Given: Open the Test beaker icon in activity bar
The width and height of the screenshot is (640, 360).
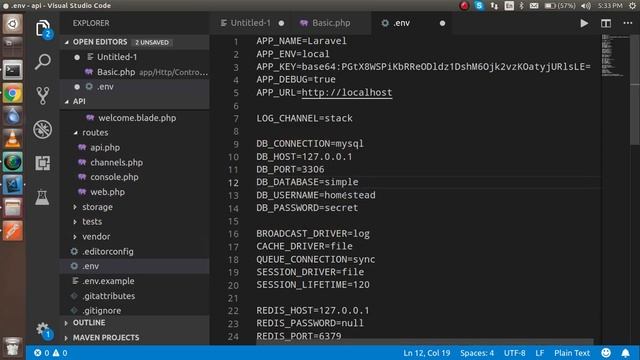Looking at the screenshot, I should pos(42,197).
